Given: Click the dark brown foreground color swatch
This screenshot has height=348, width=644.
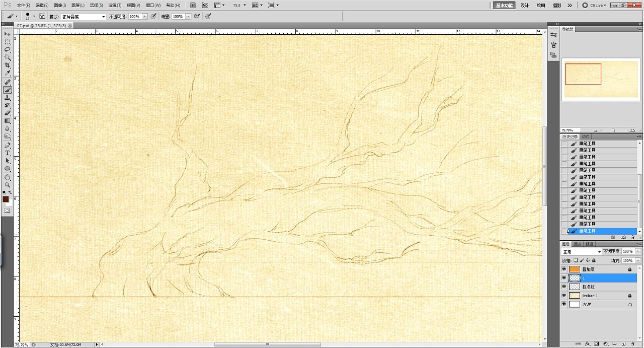Looking at the screenshot, I should pyautogui.click(x=6, y=199).
